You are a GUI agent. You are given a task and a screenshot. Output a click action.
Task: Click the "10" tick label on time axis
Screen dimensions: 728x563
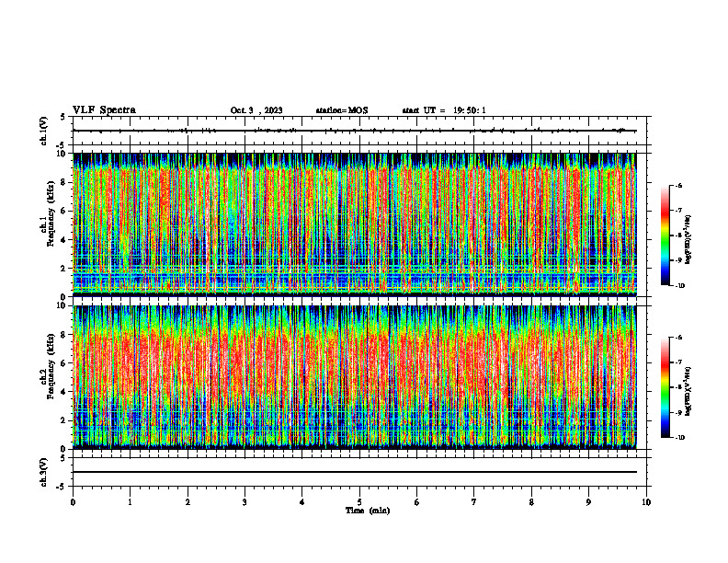tap(646, 502)
